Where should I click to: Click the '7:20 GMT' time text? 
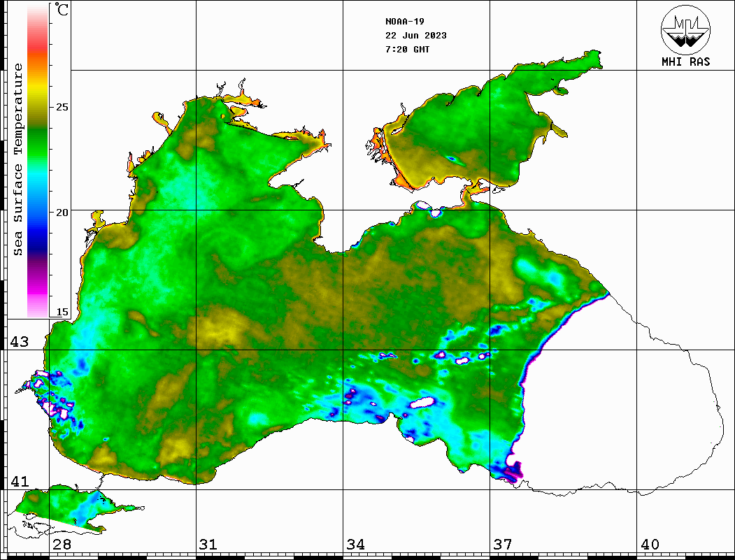point(407,49)
